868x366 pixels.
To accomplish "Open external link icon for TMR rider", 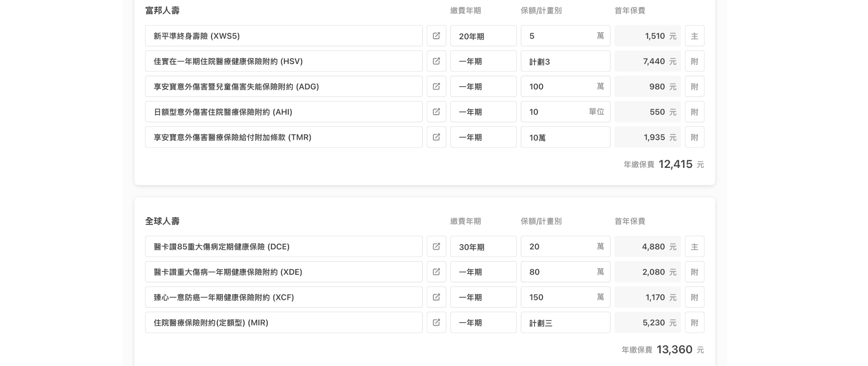I will (x=436, y=137).
